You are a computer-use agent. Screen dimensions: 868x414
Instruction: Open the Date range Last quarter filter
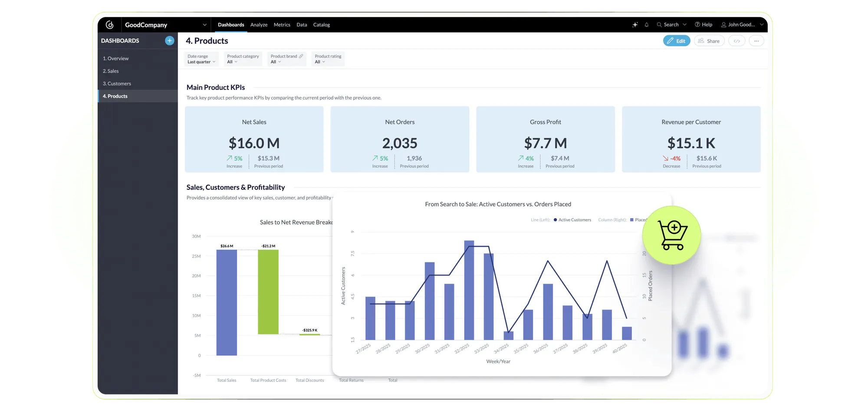(x=201, y=59)
